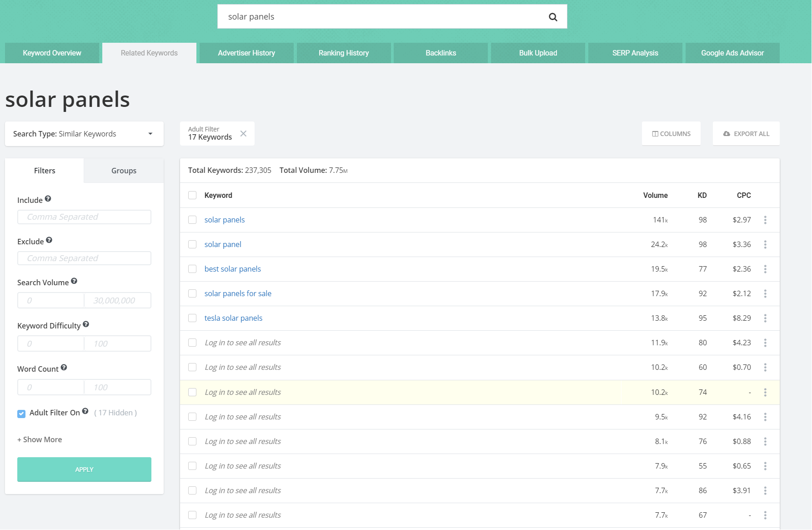Open the Search Type Similar Keywords dropdown
The image size is (812, 530).
[x=84, y=134]
